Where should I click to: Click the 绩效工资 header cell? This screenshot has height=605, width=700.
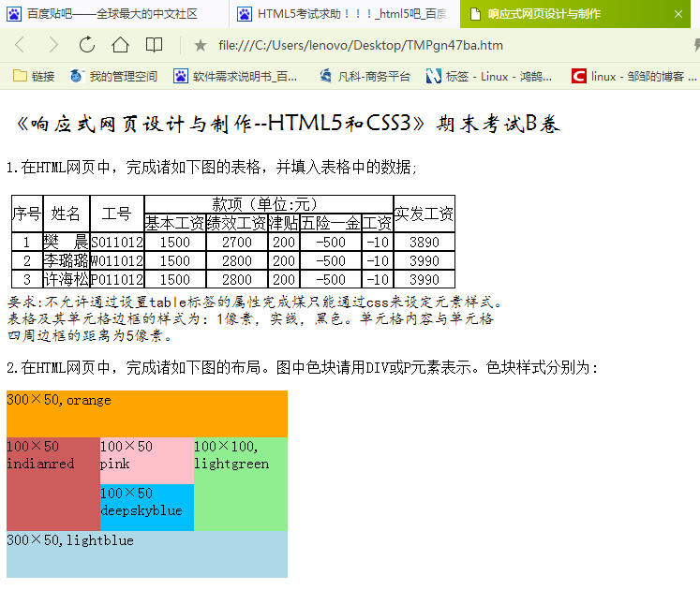coord(236,223)
